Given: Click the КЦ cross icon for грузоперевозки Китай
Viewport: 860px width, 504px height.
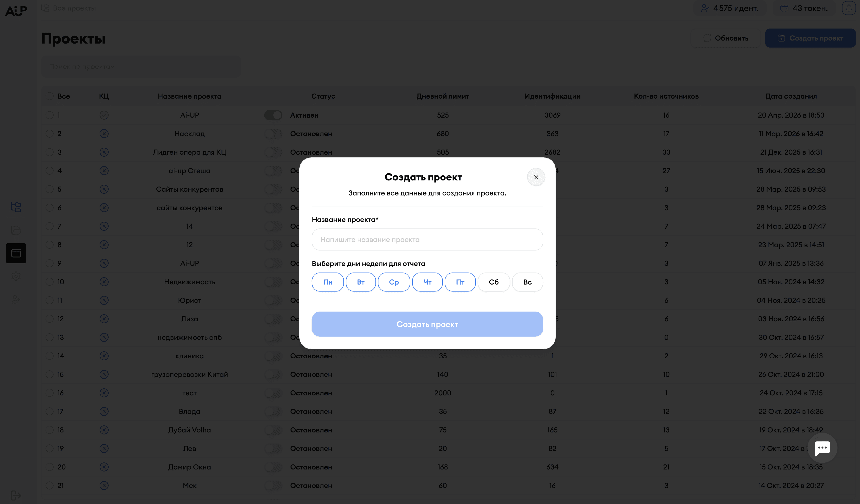Looking at the screenshot, I should click(x=104, y=374).
